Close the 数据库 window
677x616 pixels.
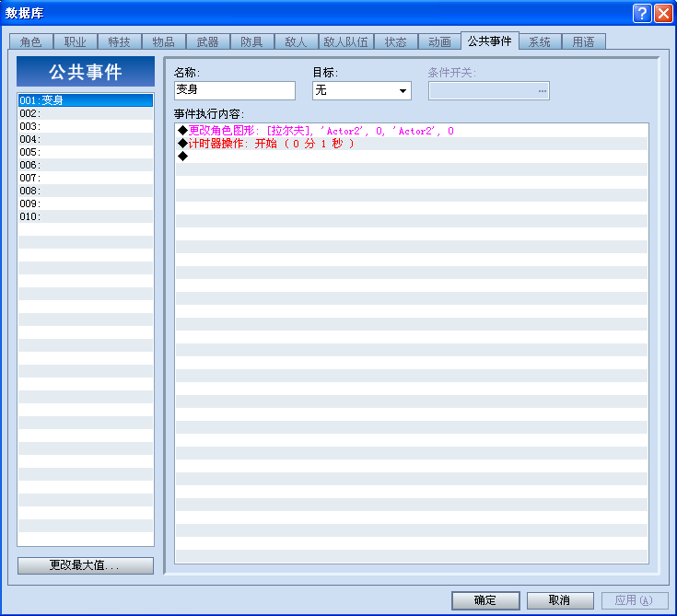click(x=663, y=14)
